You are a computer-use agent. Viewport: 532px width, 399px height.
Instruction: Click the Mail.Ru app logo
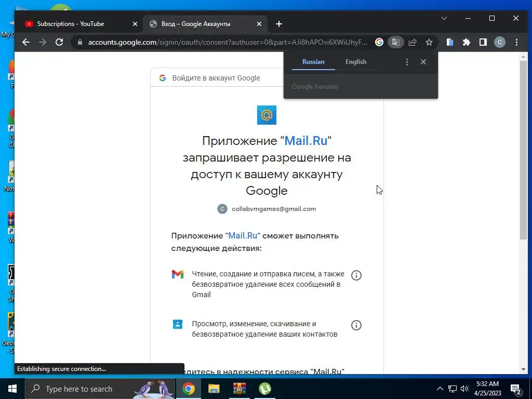(x=267, y=115)
